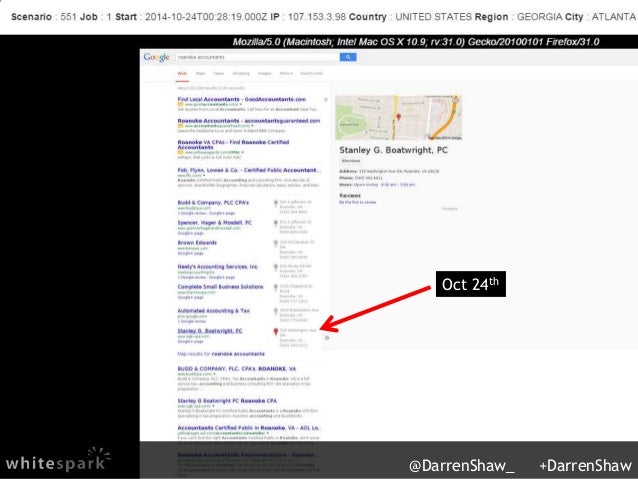Open Search tools
Screen dimensions: 638x479
click(x=311, y=74)
